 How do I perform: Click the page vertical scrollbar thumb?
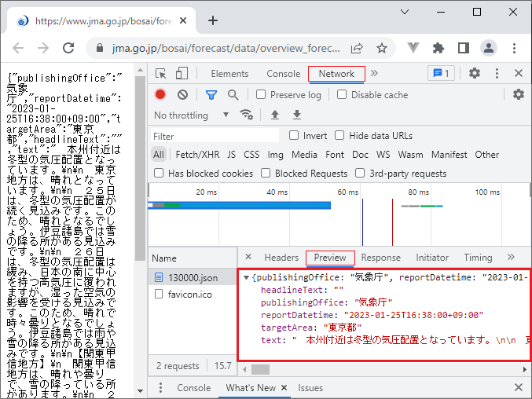coord(140,169)
